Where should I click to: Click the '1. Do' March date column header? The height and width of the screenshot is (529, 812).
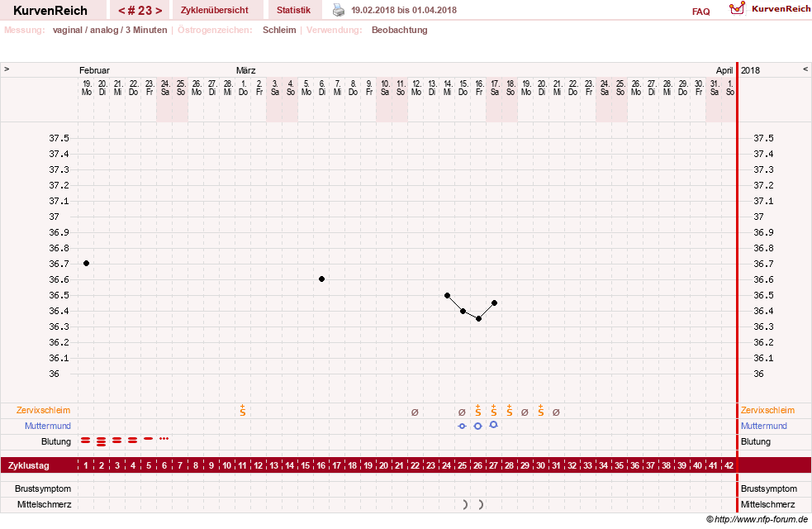(244, 88)
